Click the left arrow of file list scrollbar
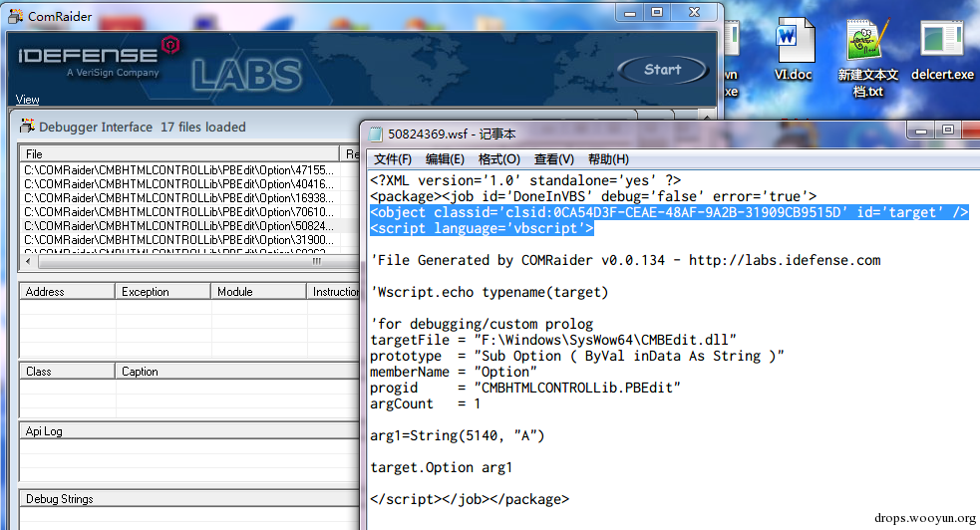This screenshot has height=530, width=980. pos(28,262)
